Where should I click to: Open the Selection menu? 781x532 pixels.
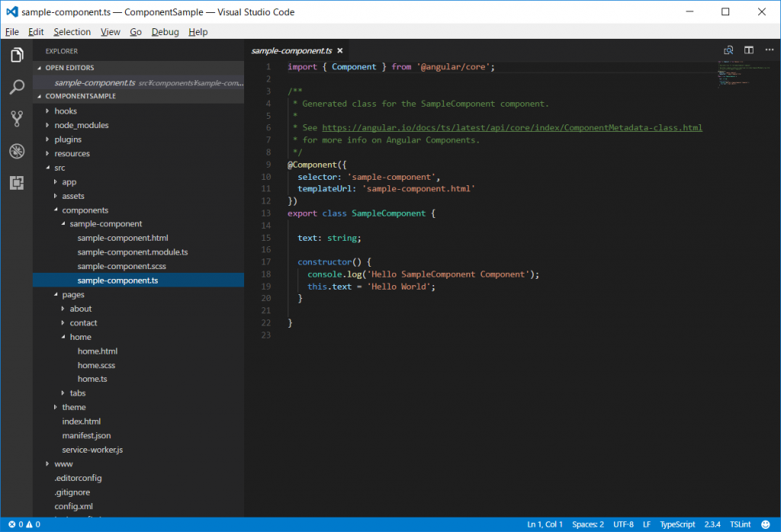tap(72, 32)
